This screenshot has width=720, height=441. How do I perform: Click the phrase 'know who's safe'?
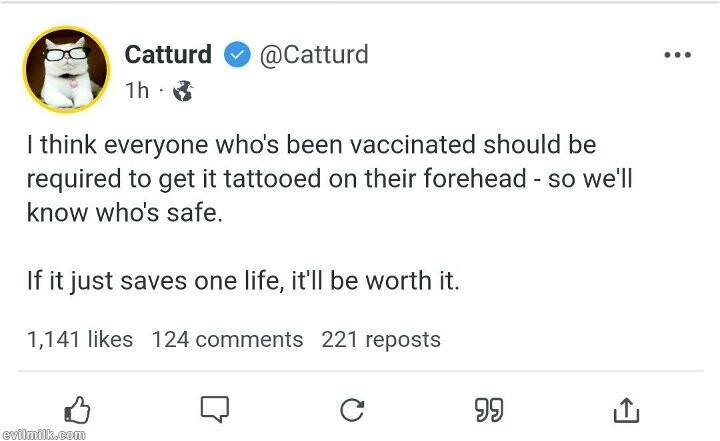pos(122,212)
